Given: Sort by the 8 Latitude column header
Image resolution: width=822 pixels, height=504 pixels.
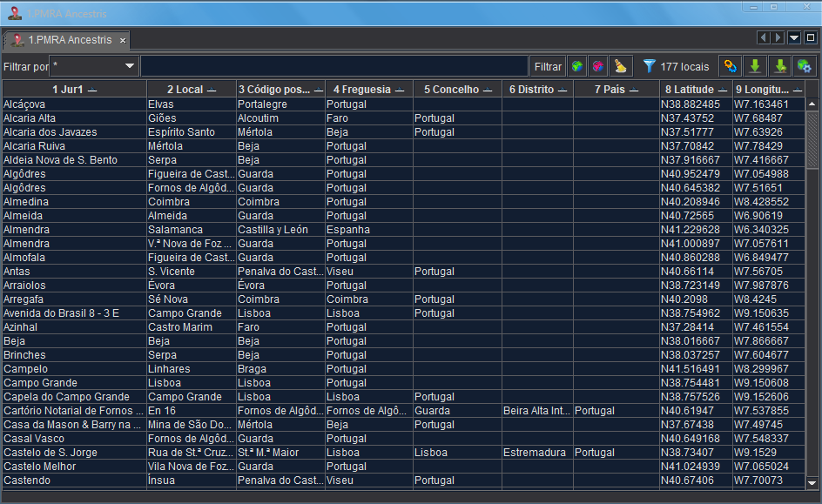Looking at the screenshot, I should click(696, 90).
